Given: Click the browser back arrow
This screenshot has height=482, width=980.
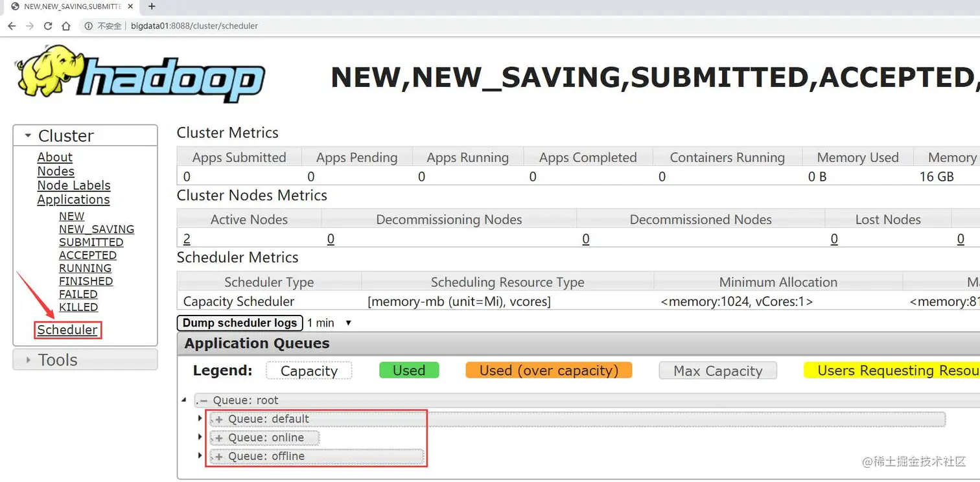Looking at the screenshot, I should [12, 26].
